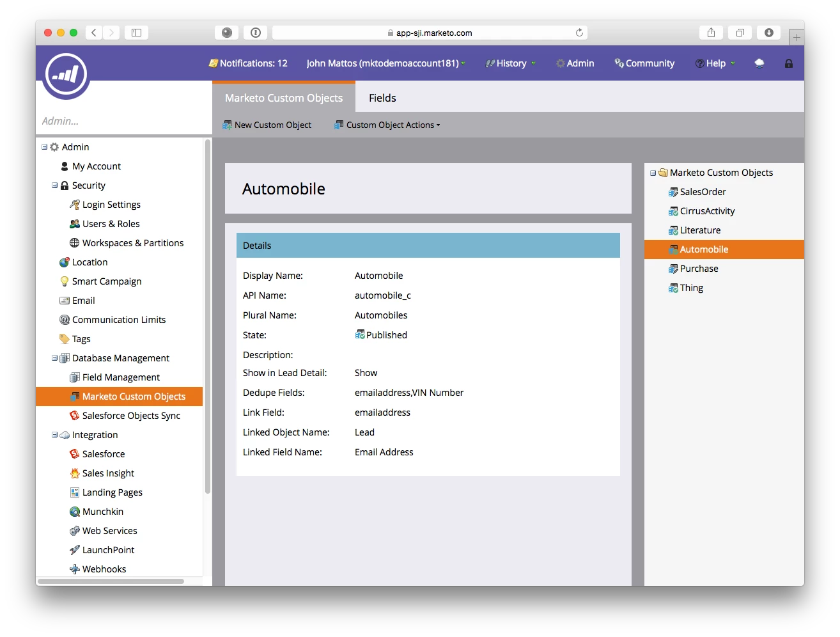The height and width of the screenshot is (637, 840).
Task: Click the New Custom Object icon
Action: (227, 125)
